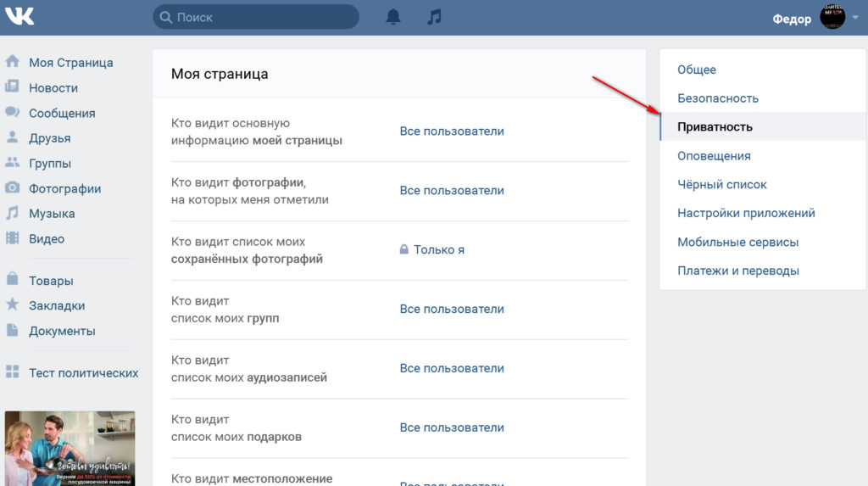Viewport: 868px width, 486px height.
Task: Open Сообщения in the sidebar
Action: coord(62,114)
